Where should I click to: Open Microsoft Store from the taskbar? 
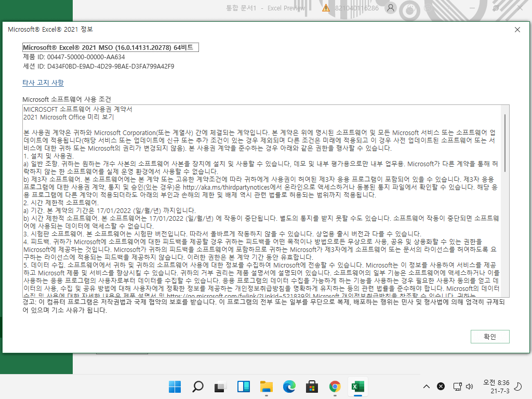(312, 387)
